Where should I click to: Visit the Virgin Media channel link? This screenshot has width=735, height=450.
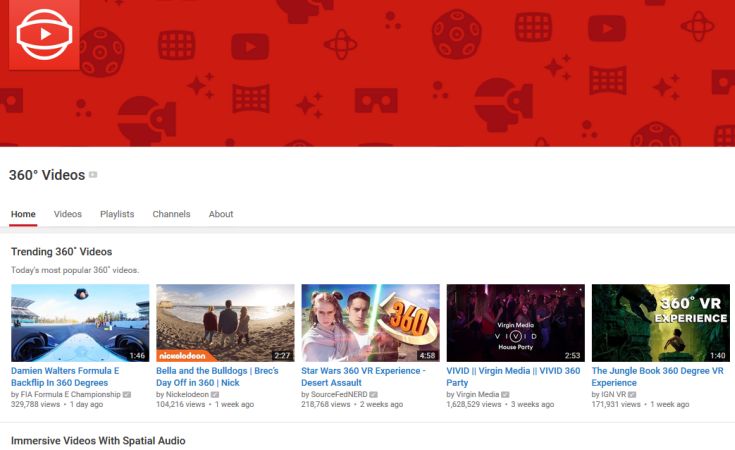477,395
